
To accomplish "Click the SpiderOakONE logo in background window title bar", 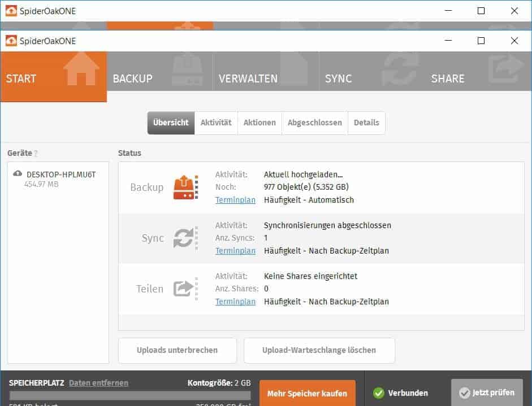I will coord(11,11).
